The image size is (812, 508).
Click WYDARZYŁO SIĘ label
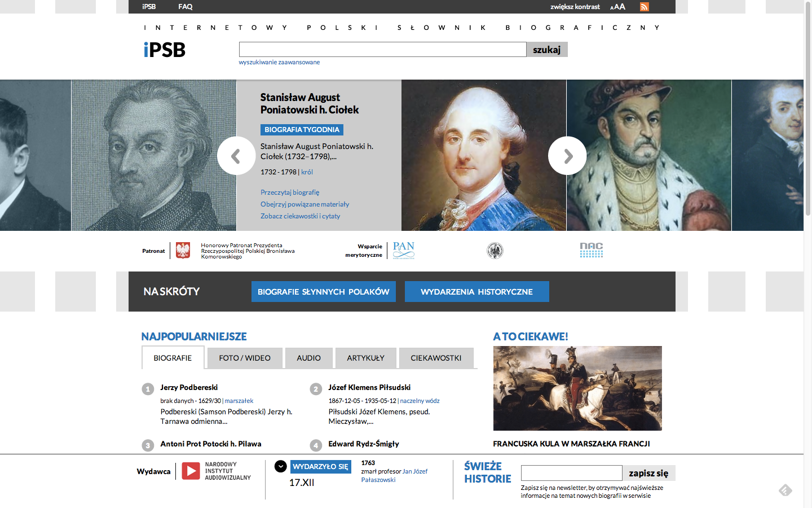(x=320, y=467)
